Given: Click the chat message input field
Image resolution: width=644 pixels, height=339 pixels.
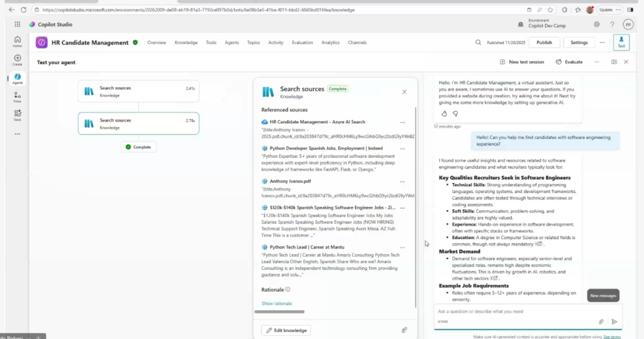Looking at the screenshot, I should 516,311.
